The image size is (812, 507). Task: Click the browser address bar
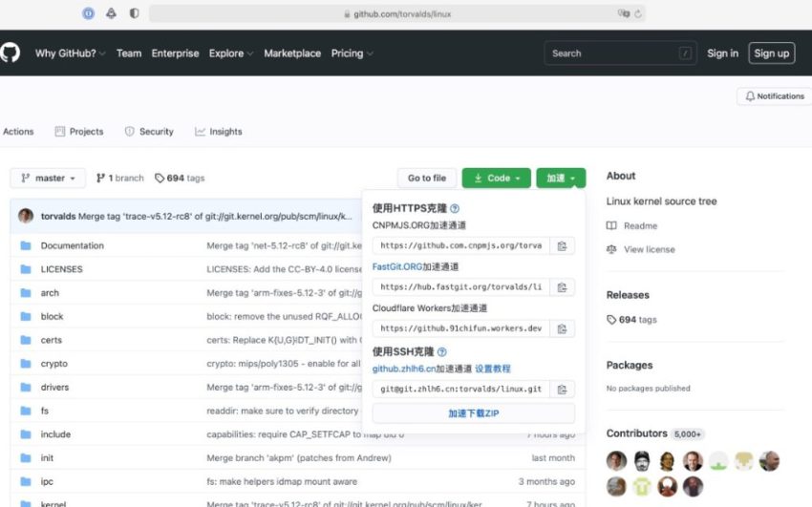point(397,14)
